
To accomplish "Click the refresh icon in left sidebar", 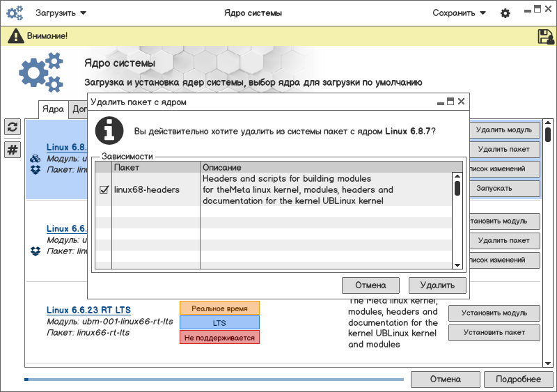I will 13,127.
